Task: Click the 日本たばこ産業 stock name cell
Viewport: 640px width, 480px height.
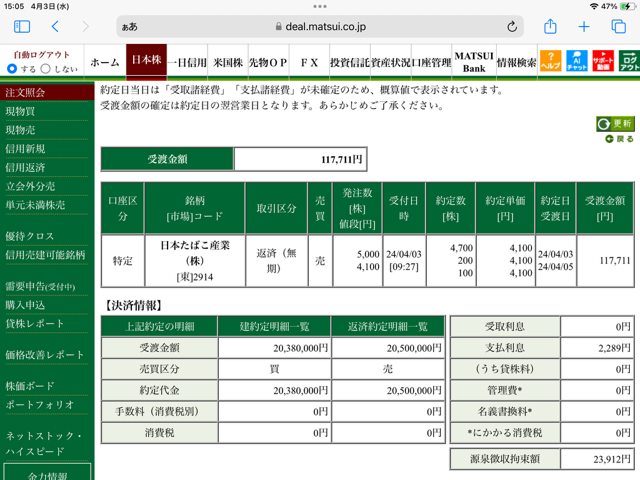Action: coord(195,261)
